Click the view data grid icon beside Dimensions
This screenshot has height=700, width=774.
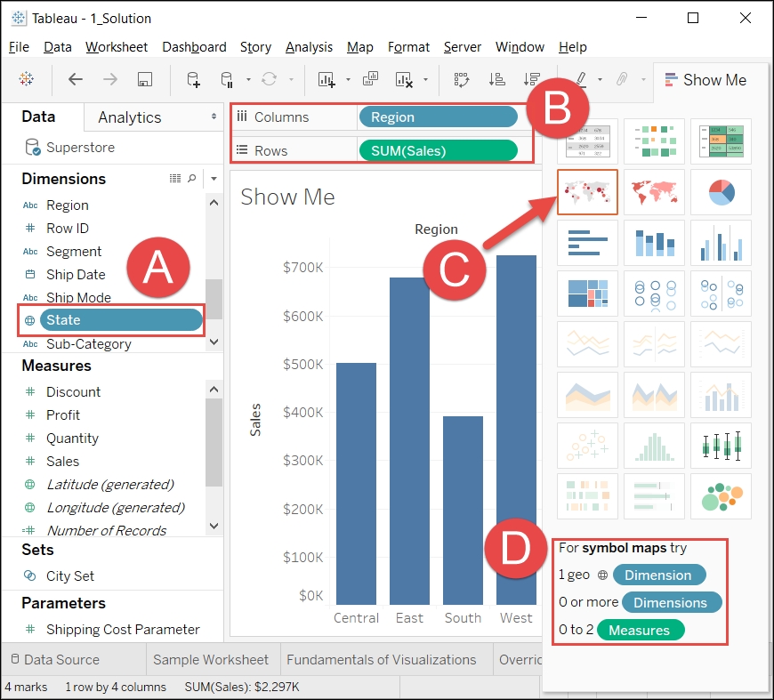click(175, 178)
